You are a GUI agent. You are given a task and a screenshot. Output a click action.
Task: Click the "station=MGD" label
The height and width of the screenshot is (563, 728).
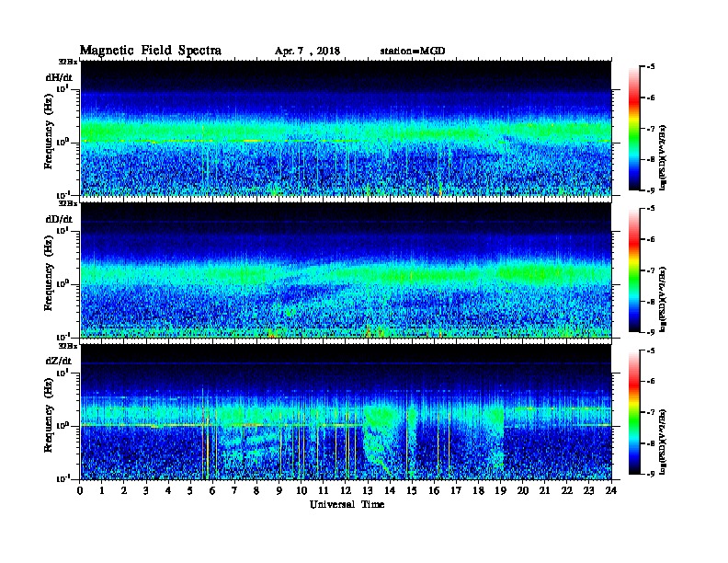[x=413, y=51]
